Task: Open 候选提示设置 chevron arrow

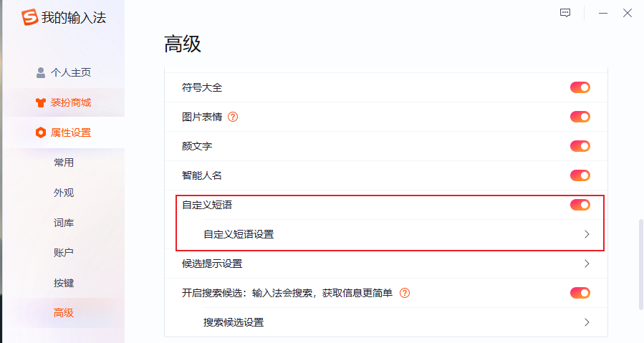Action: tap(587, 264)
